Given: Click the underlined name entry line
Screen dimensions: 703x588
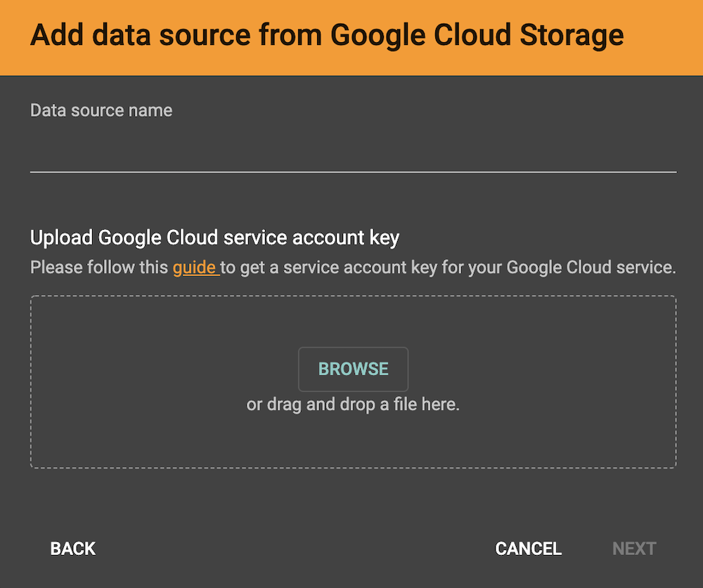Looking at the screenshot, I should click(x=351, y=169).
